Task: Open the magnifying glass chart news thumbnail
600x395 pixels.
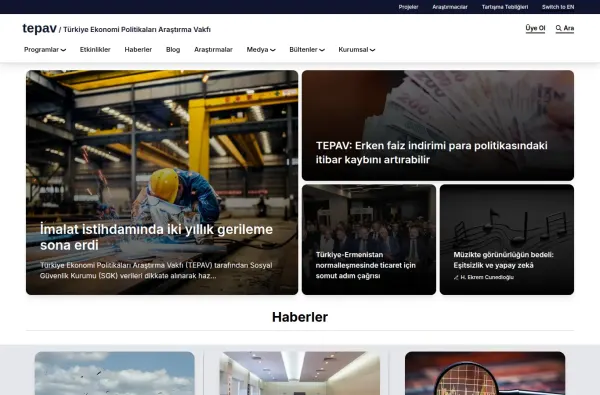Action: pos(485,373)
